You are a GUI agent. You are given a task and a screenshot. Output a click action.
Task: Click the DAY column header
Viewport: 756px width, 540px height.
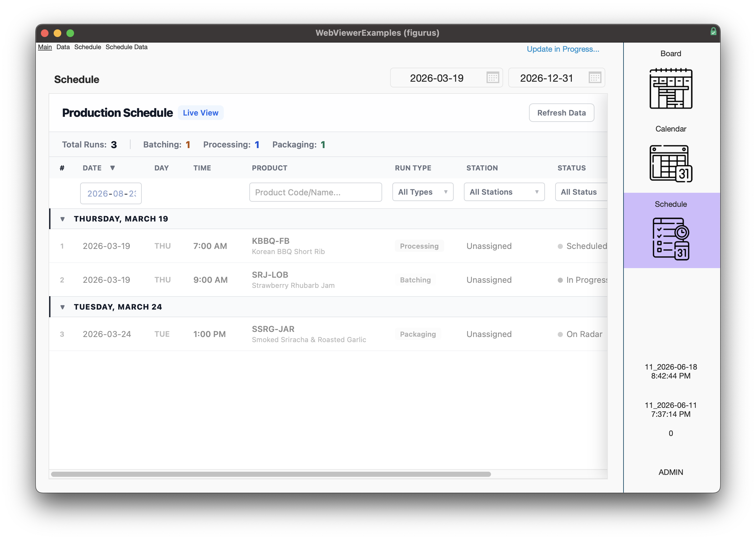click(161, 168)
